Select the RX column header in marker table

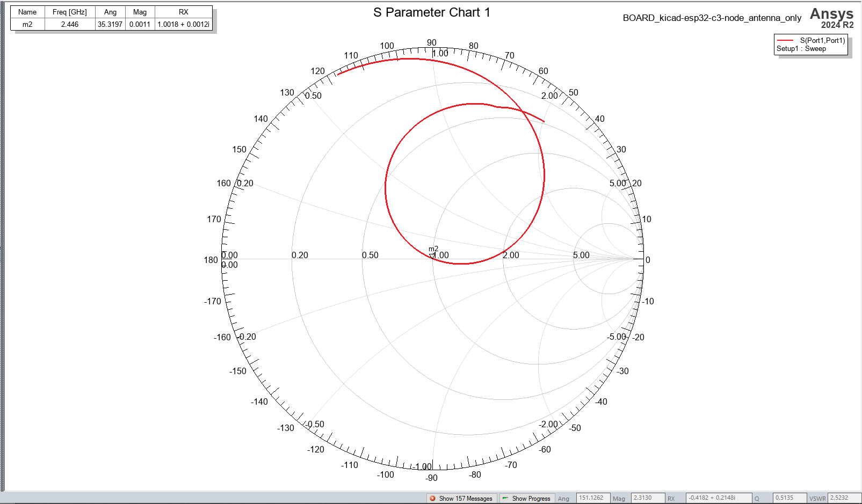tap(183, 12)
